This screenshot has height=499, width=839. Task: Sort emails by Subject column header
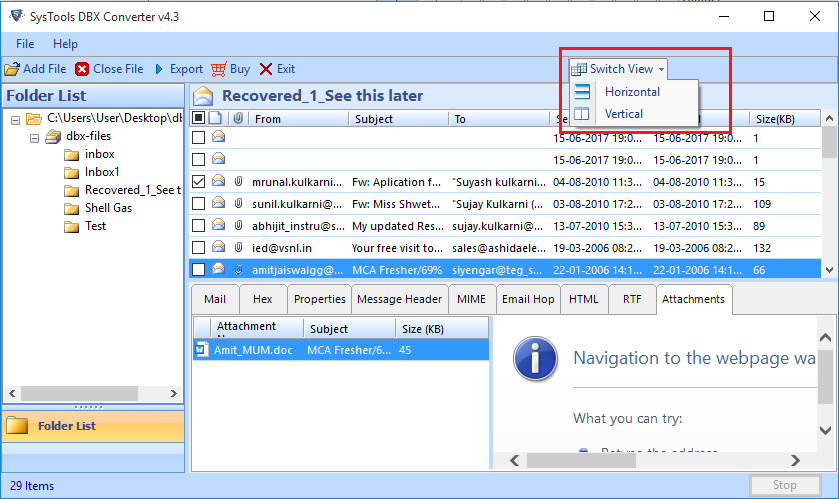pos(399,118)
